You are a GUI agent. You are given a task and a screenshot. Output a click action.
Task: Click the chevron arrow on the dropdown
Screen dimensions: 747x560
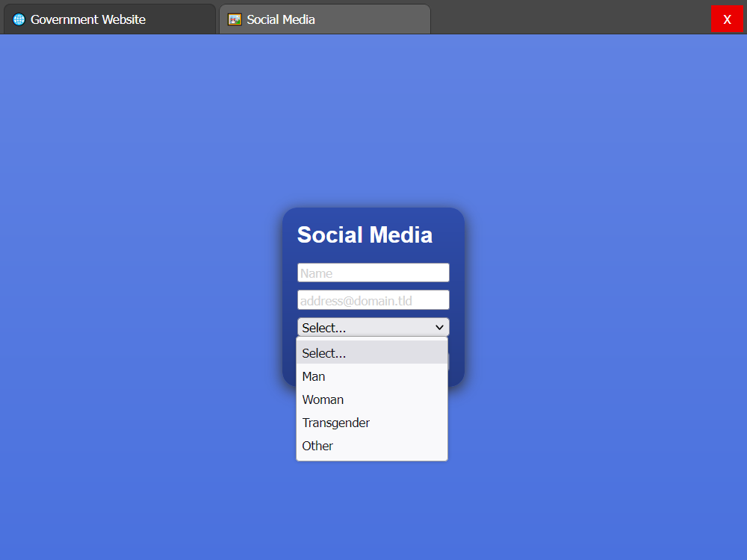(x=439, y=327)
